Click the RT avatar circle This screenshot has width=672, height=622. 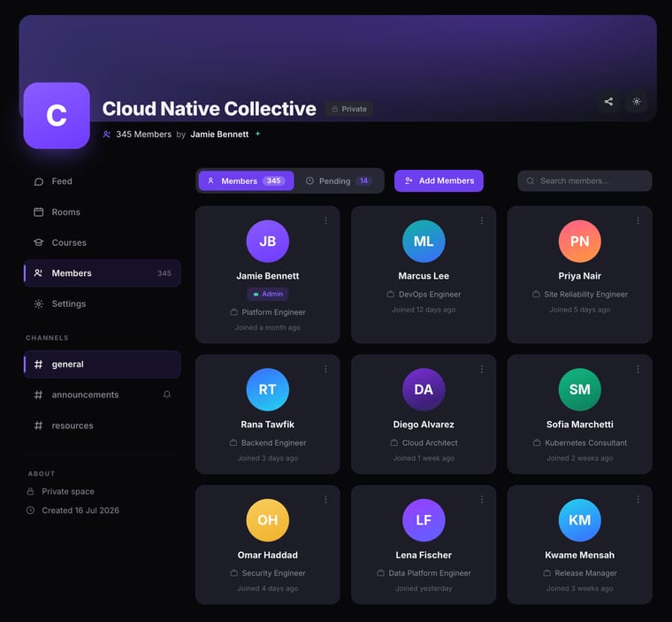pos(267,389)
